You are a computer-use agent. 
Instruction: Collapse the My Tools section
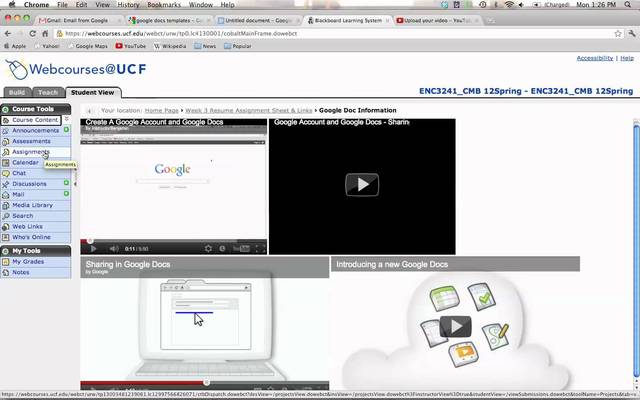(5, 251)
